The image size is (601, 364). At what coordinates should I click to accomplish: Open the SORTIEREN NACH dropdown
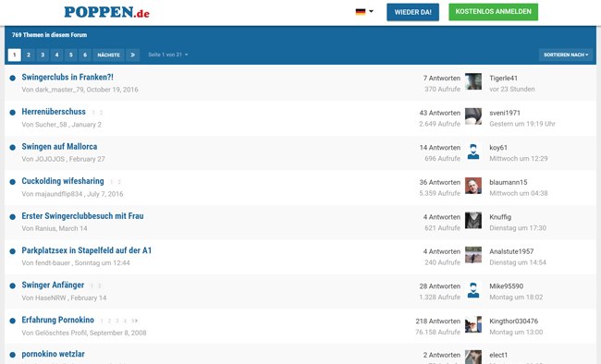(566, 55)
